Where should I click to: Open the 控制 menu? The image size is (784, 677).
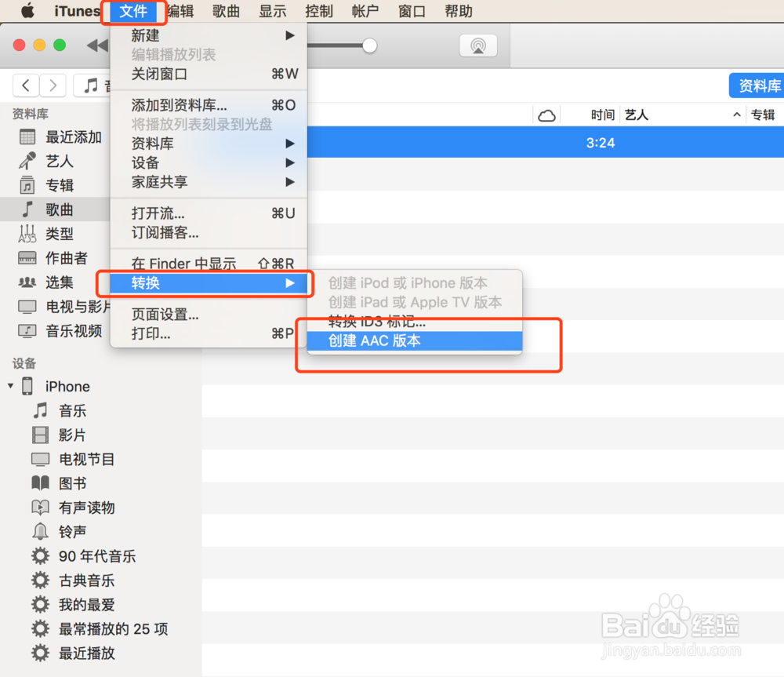pyautogui.click(x=319, y=11)
